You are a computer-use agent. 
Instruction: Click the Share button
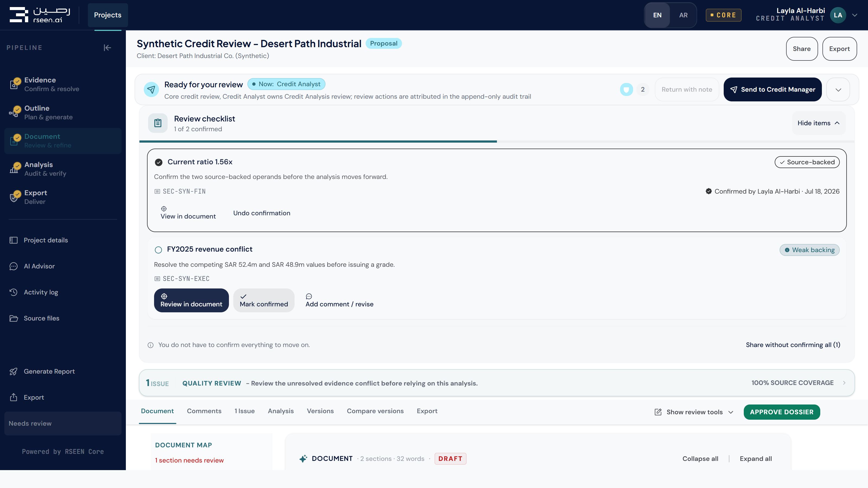point(802,49)
